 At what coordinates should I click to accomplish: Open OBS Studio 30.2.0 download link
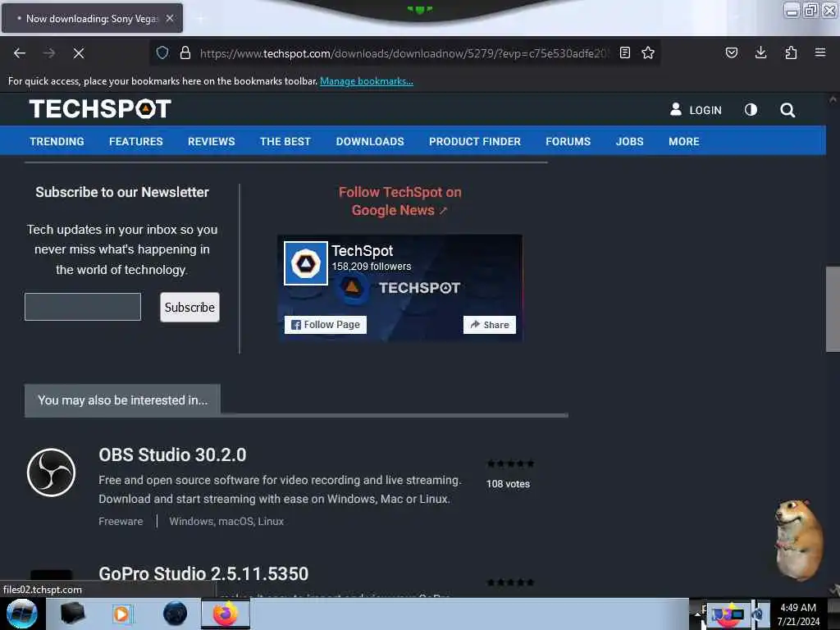pyautogui.click(x=172, y=454)
